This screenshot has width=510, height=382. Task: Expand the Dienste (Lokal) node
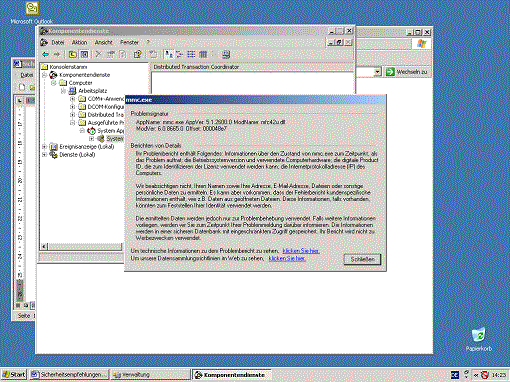tap(44, 155)
